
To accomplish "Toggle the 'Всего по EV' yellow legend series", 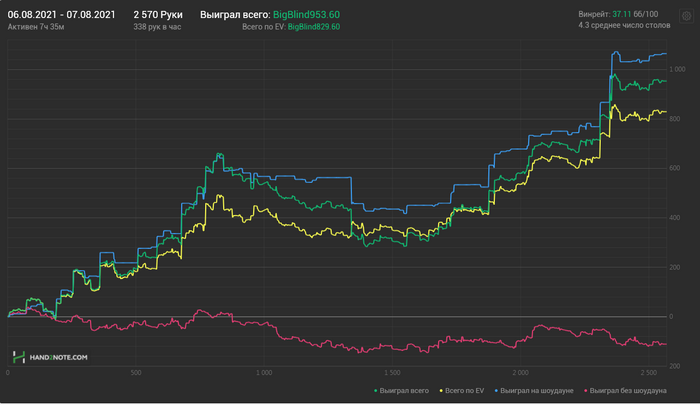I will click(x=462, y=391).
